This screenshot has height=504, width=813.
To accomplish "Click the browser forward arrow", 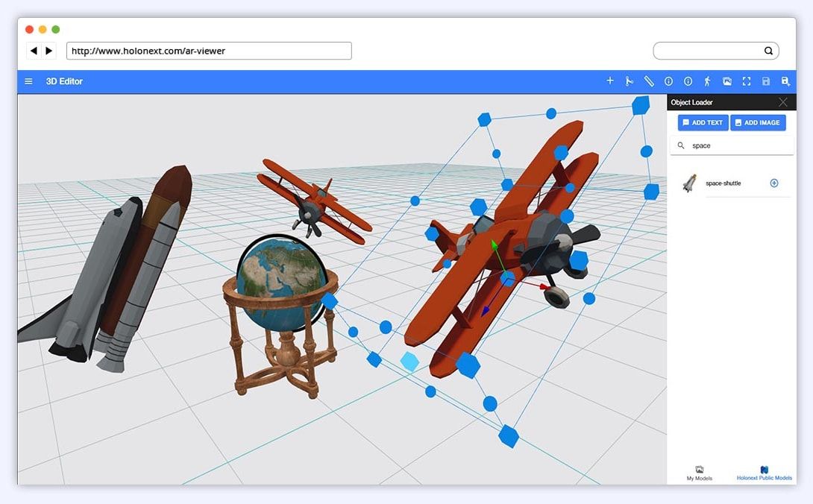I will pos(48,51).
